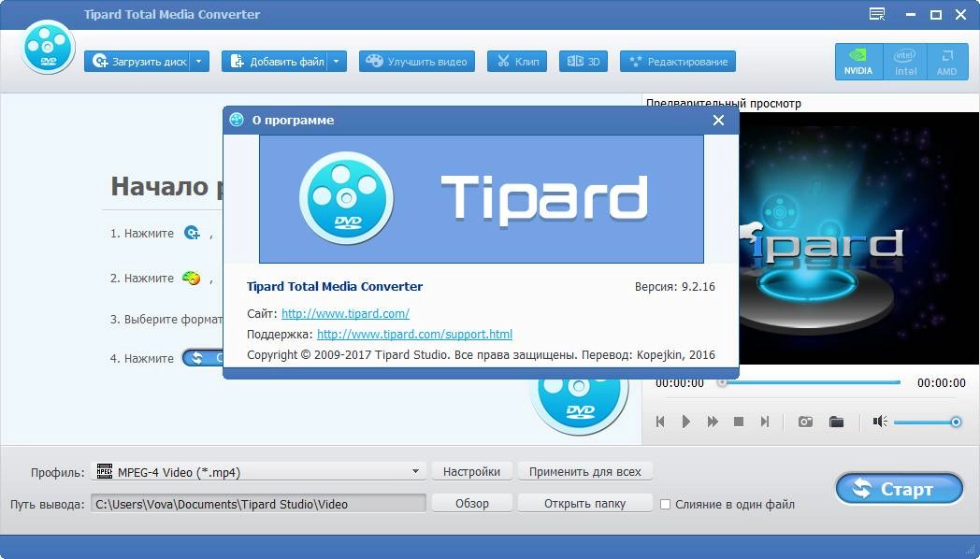Adjust the volume slider
Viewport: 980px width, 559px height.
(x=928, y=423)
